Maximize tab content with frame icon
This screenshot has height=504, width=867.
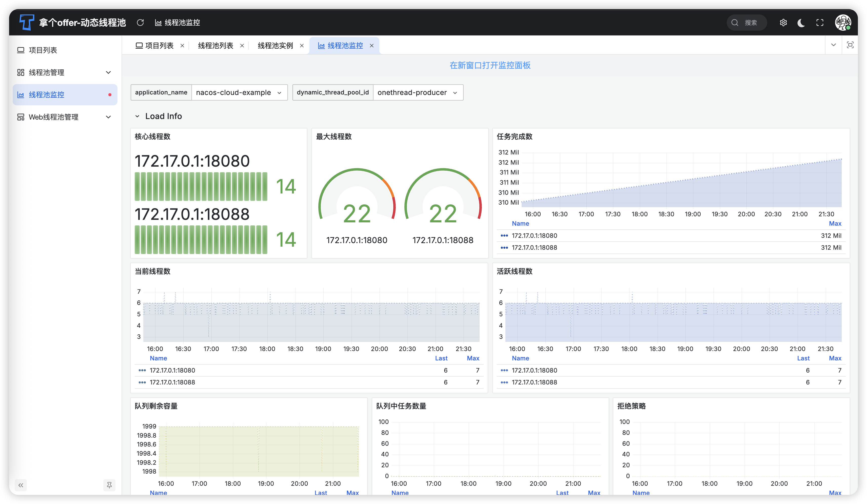(850, 45)
